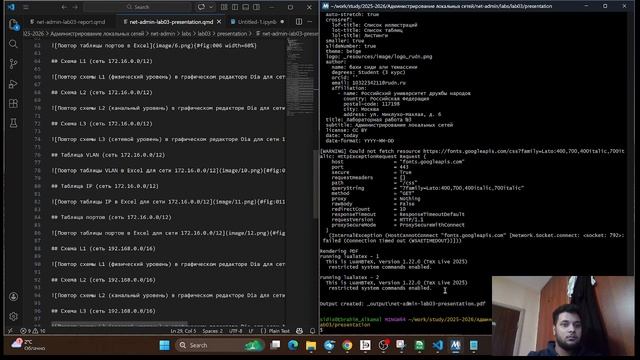Click the Split Editor Right icon
Viewport: 640px width, 360px height.
[x=299, y=22]
